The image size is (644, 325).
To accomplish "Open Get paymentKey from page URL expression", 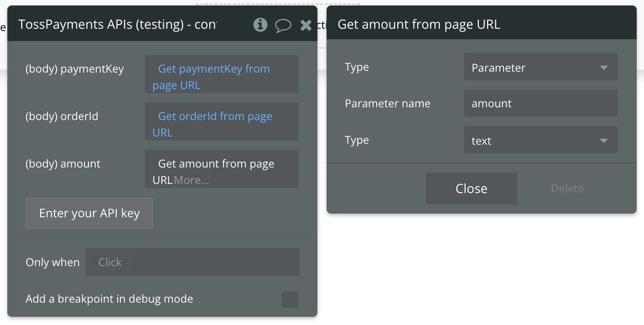I will point(213,69).
